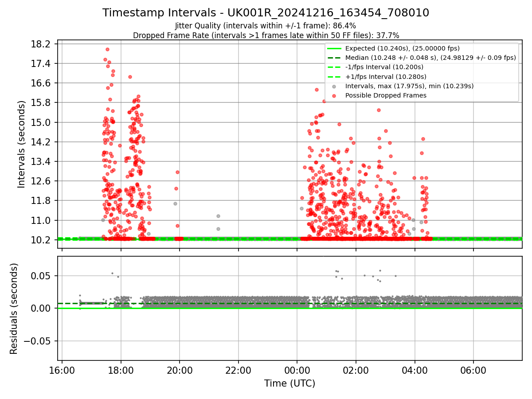
Task: Click the x-axis tick label "04:00"
Action: point(415,371)
